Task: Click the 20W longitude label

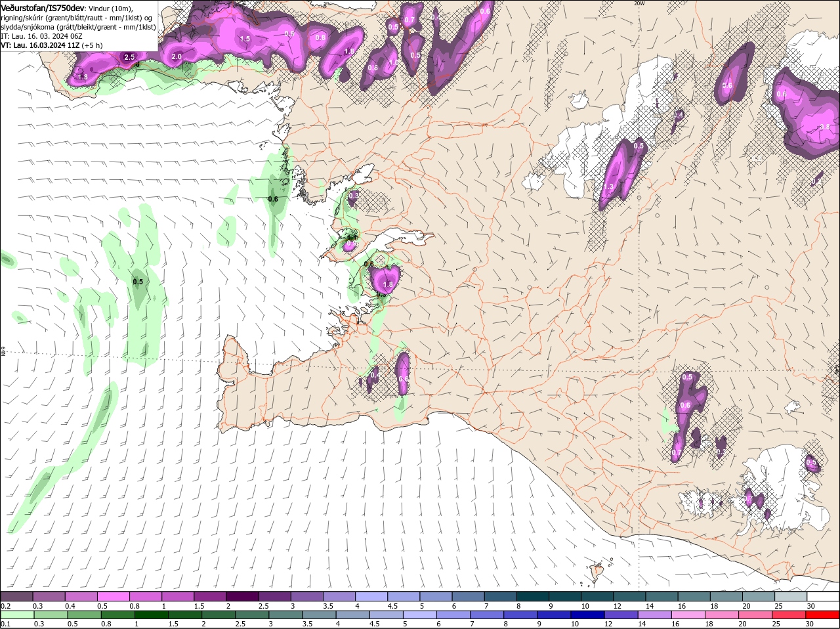Action: [x=640, y=3]
